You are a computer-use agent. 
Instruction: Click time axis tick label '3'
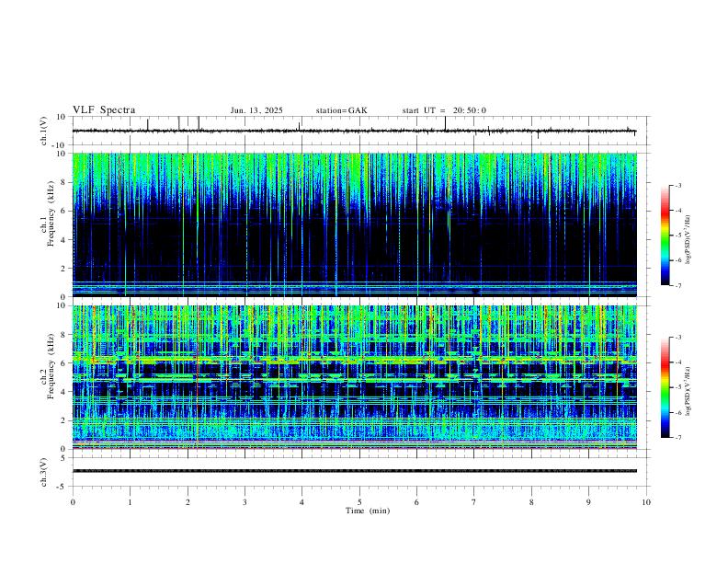point(245,502)
